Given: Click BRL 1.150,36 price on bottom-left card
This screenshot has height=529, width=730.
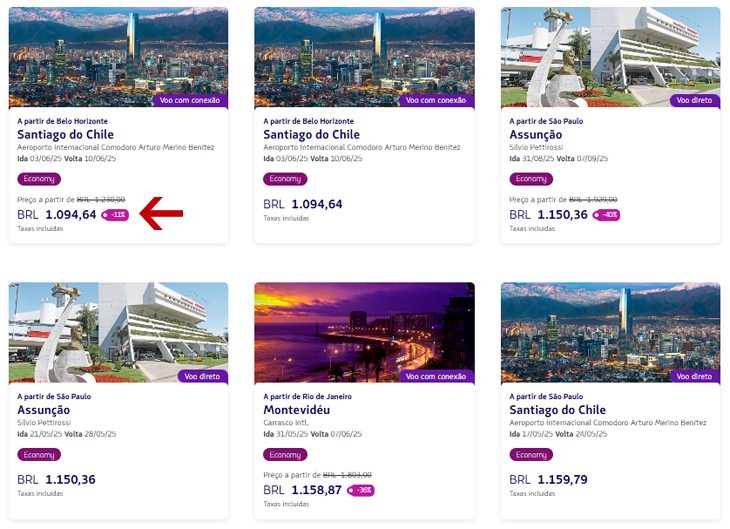Looking at the screenshot, I should 56,480.
